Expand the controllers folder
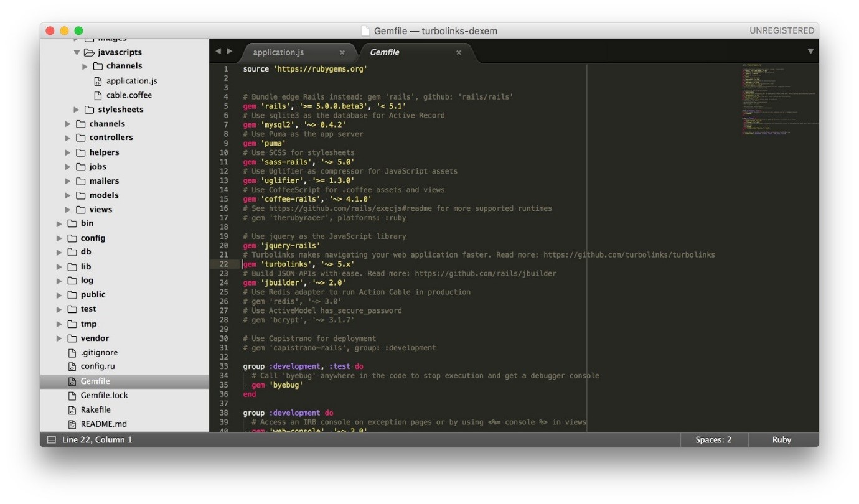The image size is (859, 504). [68, 138]
